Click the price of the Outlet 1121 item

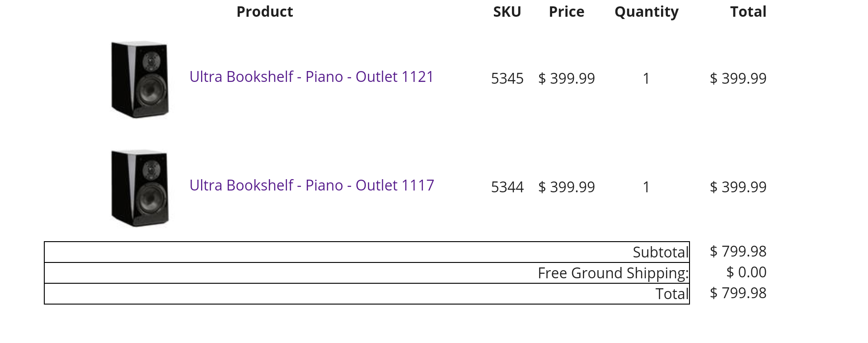pos(566,79)
